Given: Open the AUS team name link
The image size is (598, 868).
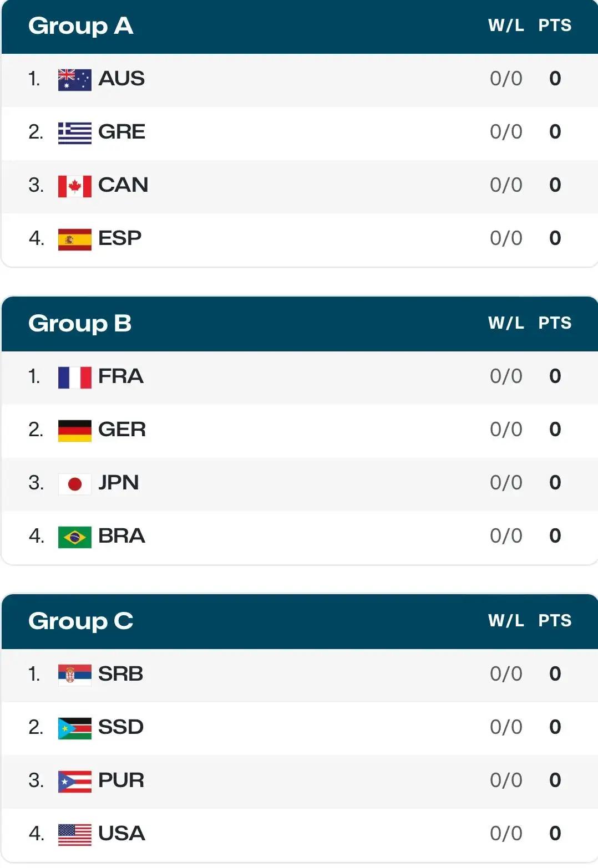Looking at the screenshot, I should pyautogui.click(x=121, y=79).
